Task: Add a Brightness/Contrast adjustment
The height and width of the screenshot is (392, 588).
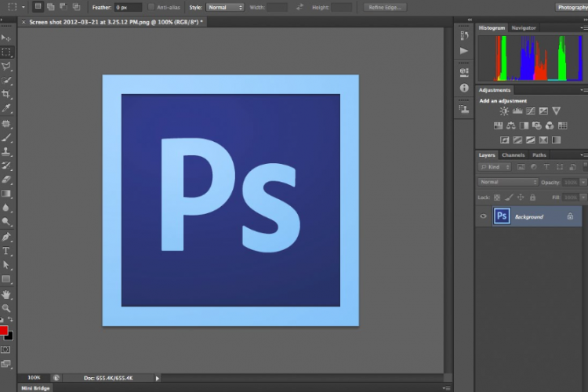Action: pos(504,111)
